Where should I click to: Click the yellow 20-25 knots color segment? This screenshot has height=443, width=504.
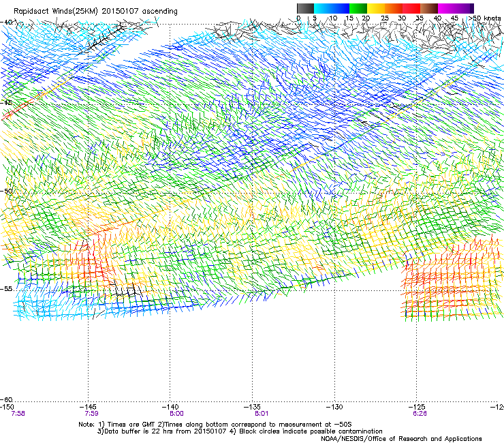coord(376,8)
